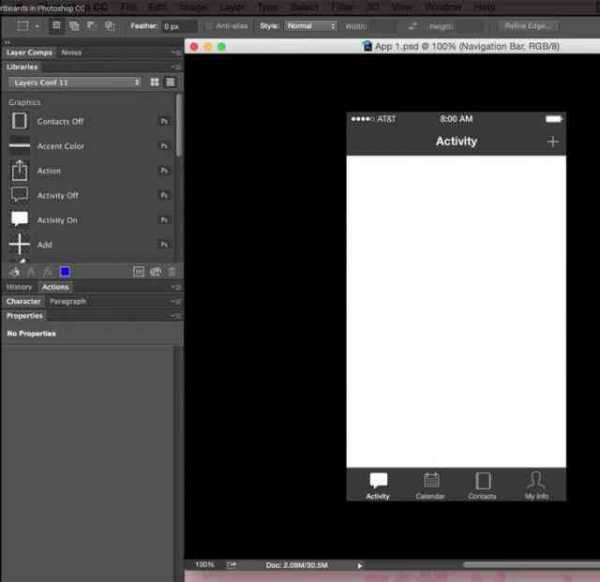
Task: Open the Layers Conf 11 library dropdown
Action: click(75, 82)
